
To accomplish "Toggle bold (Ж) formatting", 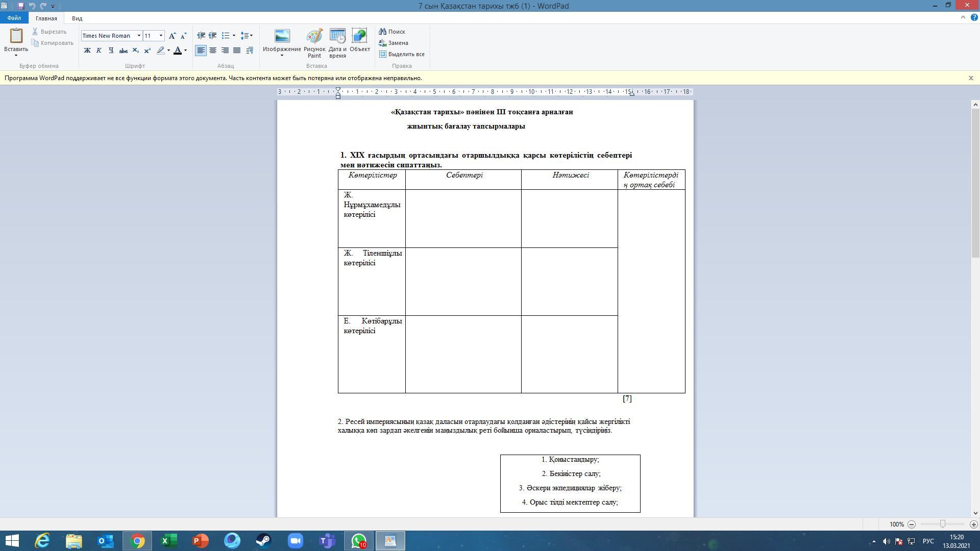I will 87,51.
